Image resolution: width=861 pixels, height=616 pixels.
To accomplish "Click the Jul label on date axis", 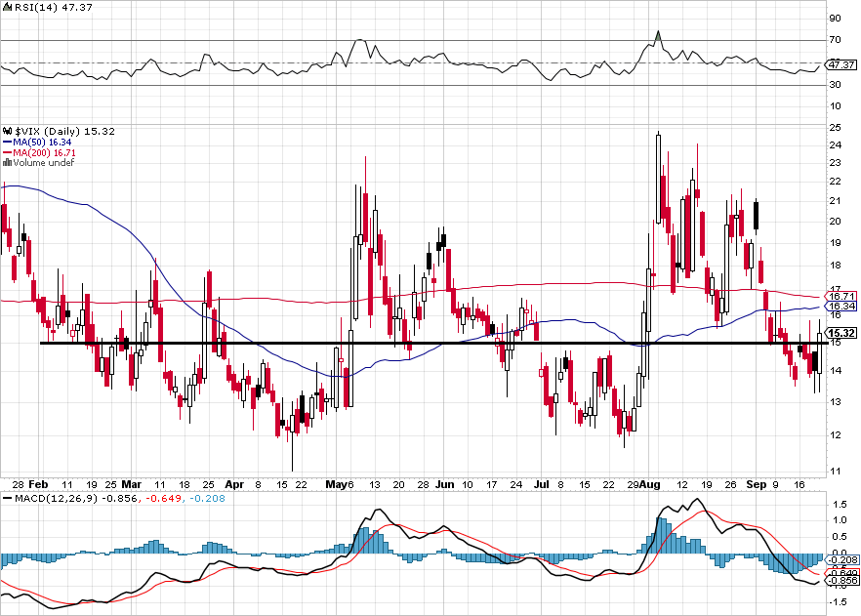I will pos(539,484).
